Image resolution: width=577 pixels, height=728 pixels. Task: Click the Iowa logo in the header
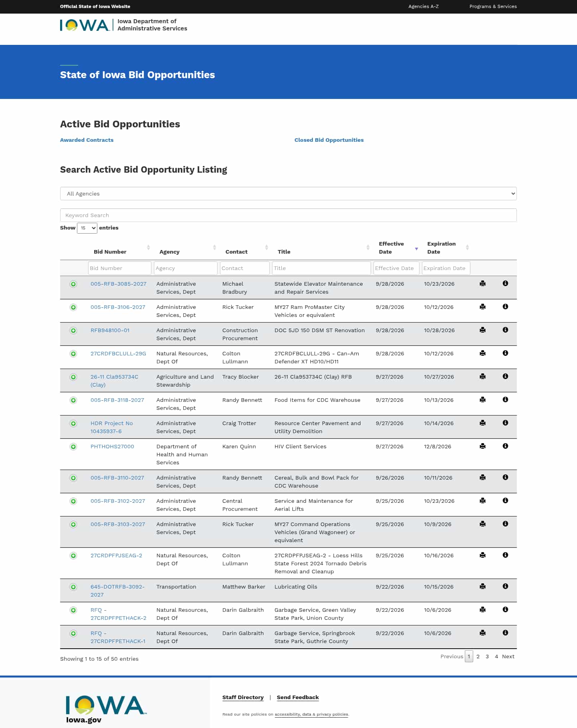tap(85, 25)
